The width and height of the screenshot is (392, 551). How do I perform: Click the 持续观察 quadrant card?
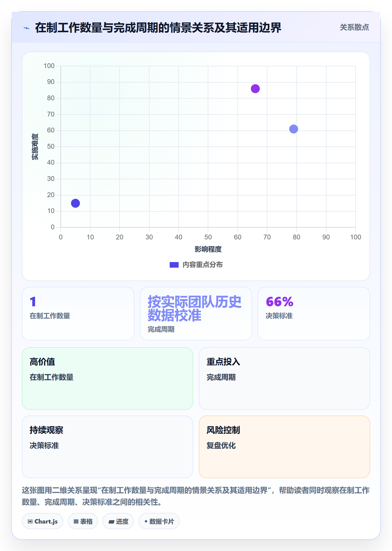tap(108, 447)
